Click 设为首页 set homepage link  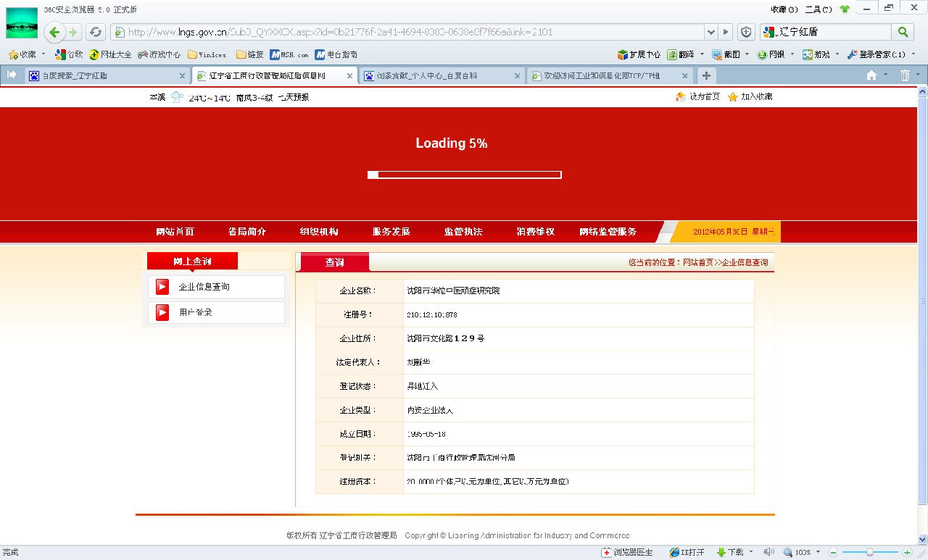[697, 96]
